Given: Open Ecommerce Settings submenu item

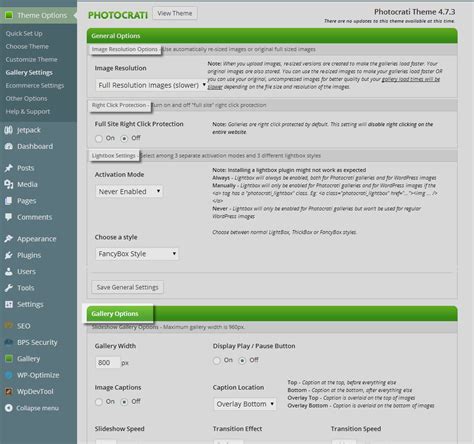Looking at the screenshot, I should (x=35, y=86).
